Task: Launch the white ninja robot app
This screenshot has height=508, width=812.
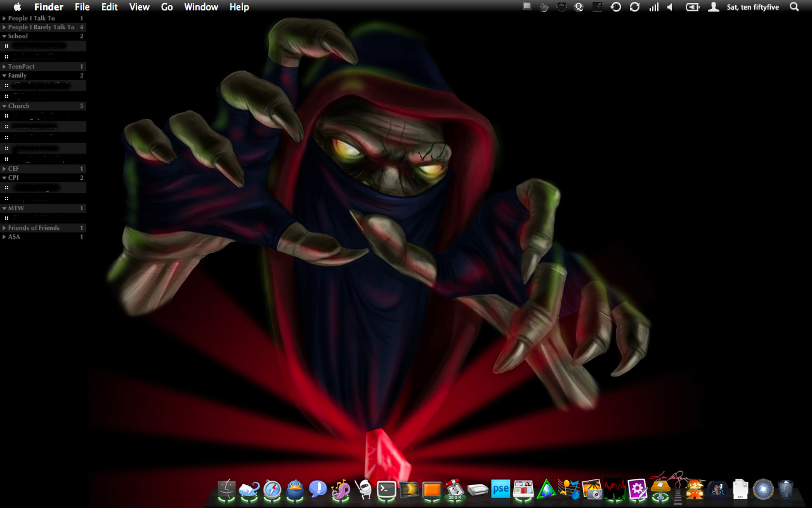Action: click(x=363, y=490)
